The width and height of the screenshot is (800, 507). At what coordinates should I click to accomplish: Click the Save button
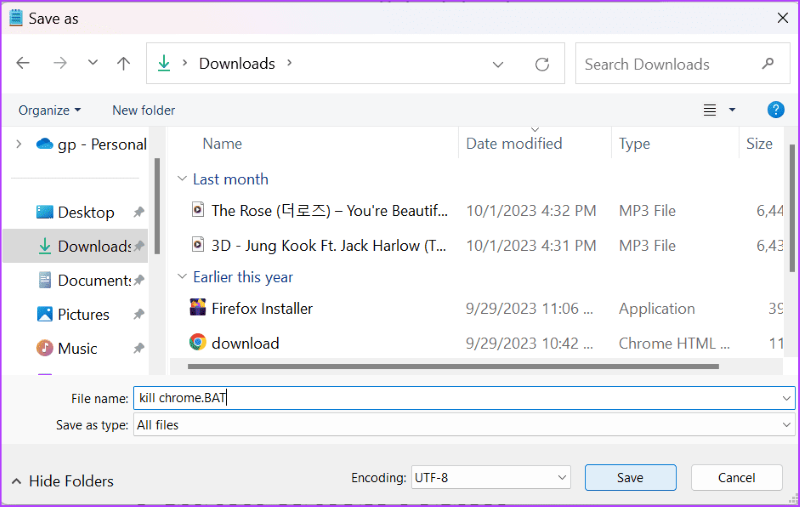coord(631,478)
